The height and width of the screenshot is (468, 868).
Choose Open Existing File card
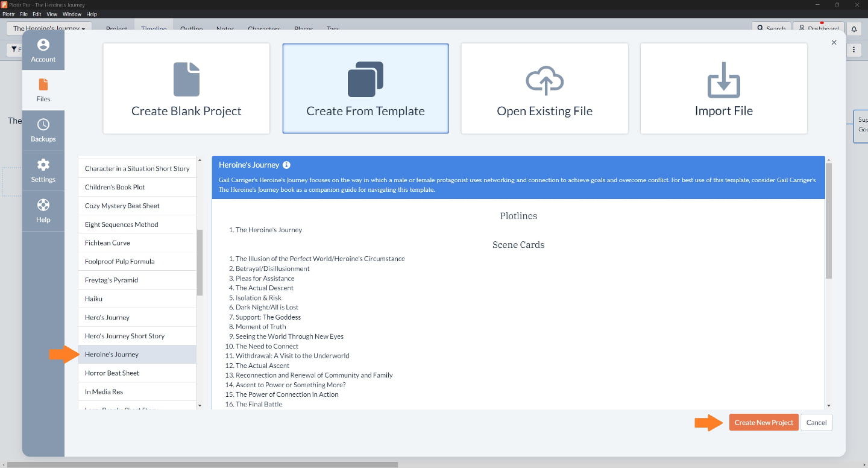click(544, 89)
